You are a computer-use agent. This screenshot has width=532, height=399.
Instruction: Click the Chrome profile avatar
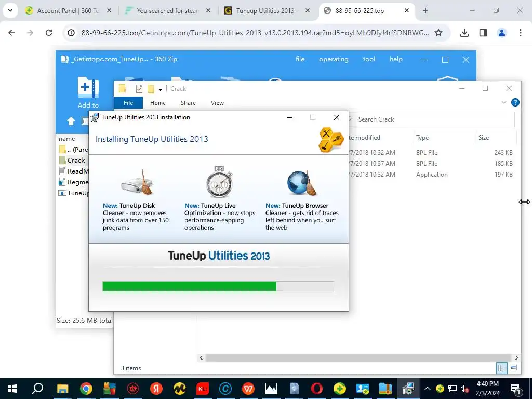pyautogui.click(x=501, y=33)
